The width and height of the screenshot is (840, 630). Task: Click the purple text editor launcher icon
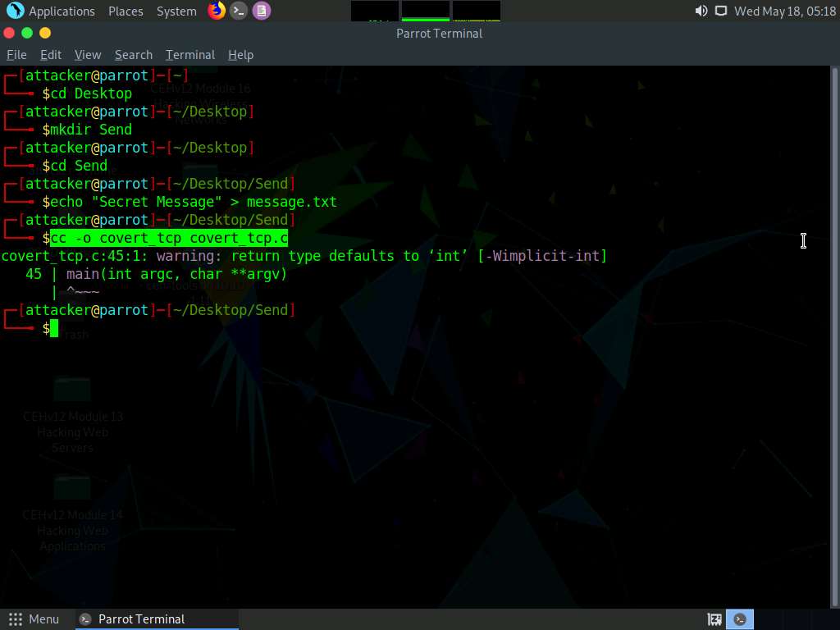[x=261, y=11]
